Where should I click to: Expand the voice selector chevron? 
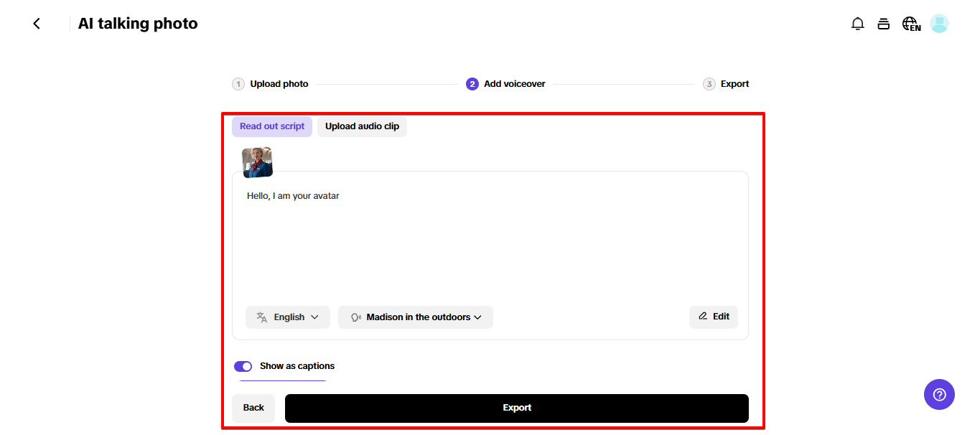pyautogui.click(x=475, y=317)
